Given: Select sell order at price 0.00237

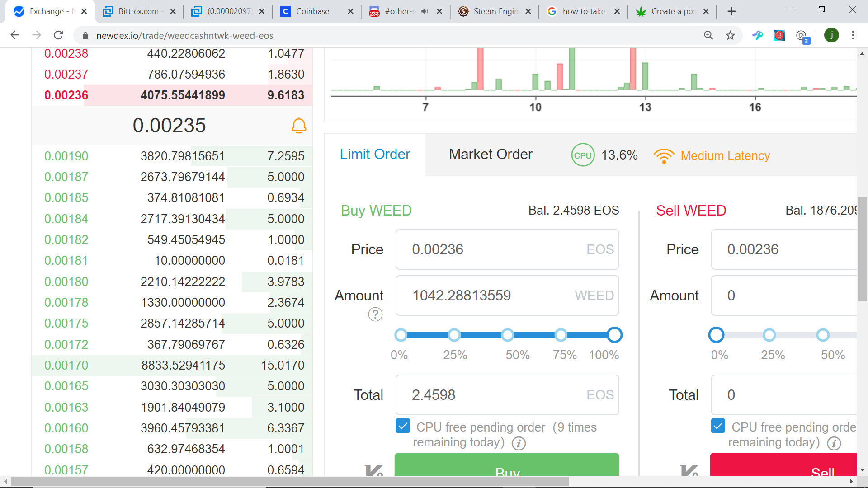Looking at the screenshot, I should click(172, 75).
